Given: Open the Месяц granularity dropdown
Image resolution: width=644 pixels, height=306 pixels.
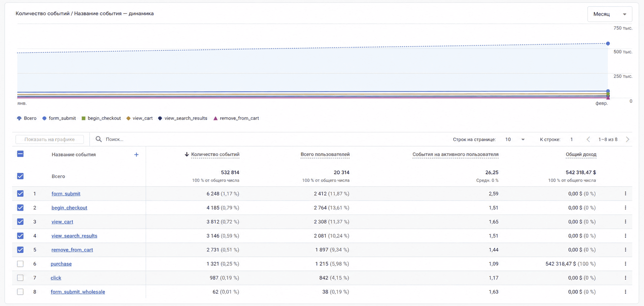Looking at the screenshot, I should (610, 14).
